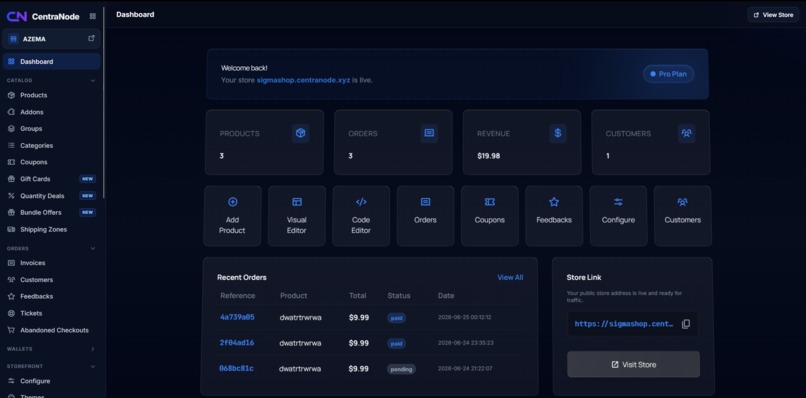
Task: Click the sidebar vertical scrollbar
Action: [104, 103]
